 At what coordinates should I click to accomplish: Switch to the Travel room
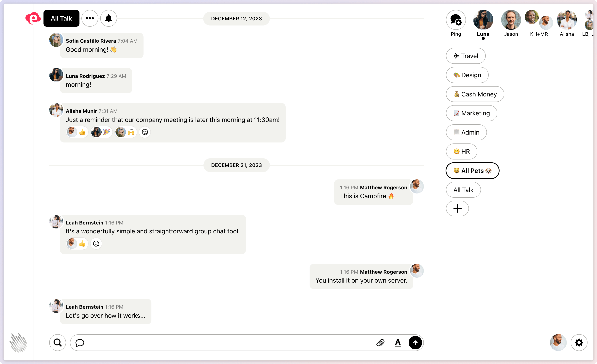tap(465, 56)
